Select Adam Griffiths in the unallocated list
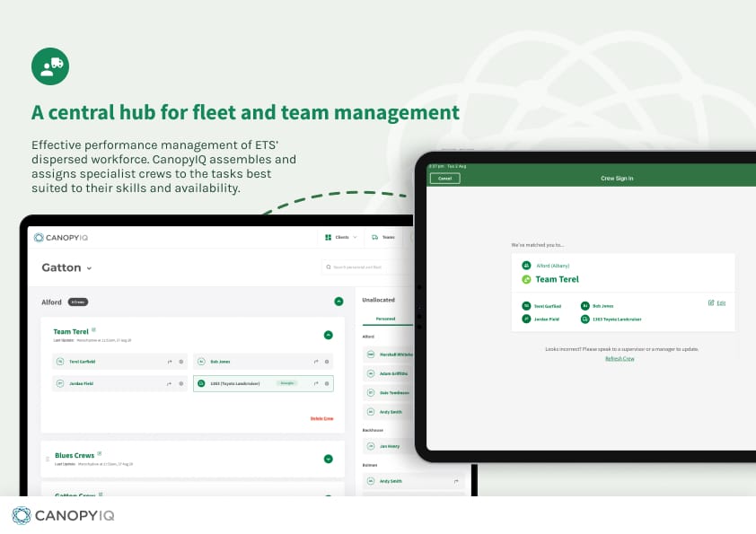 [388, 373]
